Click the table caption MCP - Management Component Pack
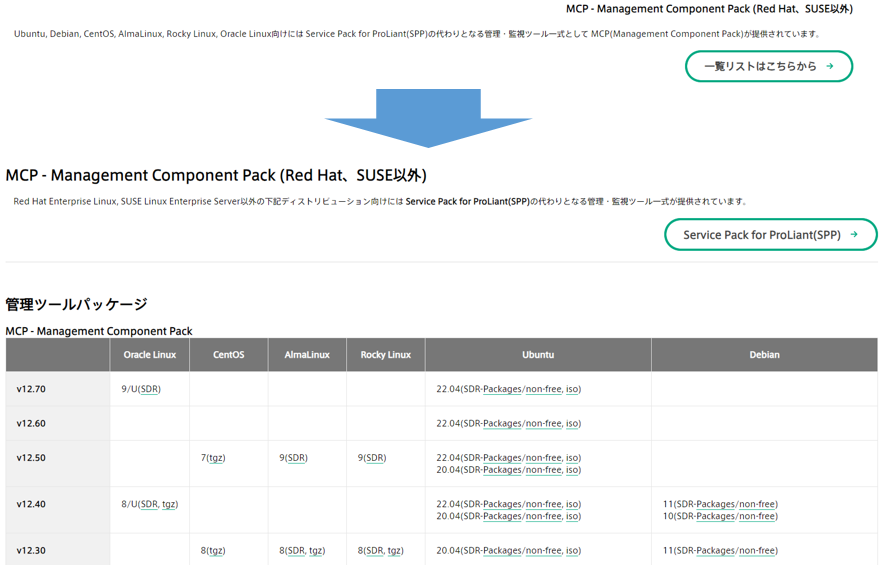Image resolution: width=887 pixels, height=569 pixels. coord(99,331)
